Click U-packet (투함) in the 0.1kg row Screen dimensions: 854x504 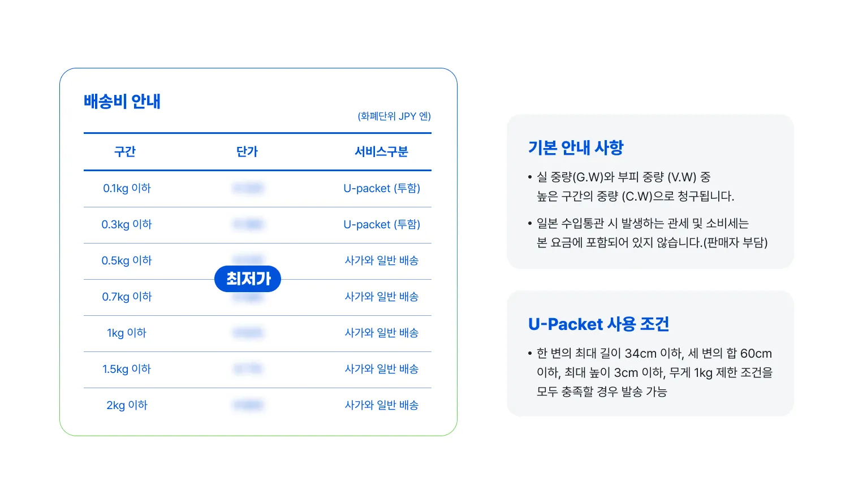tap(382, 188)
